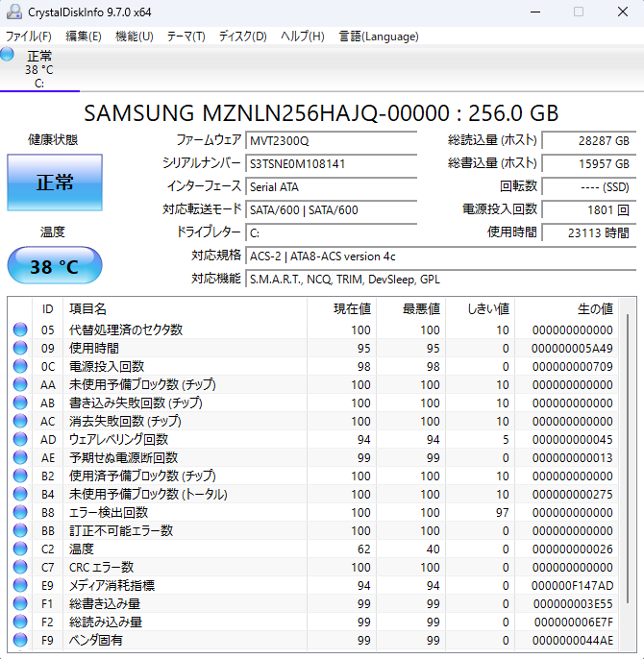This screenshot has width=644, height=659.
Task: Minimize the CrystalDiskInfo window
Action: 535,12
